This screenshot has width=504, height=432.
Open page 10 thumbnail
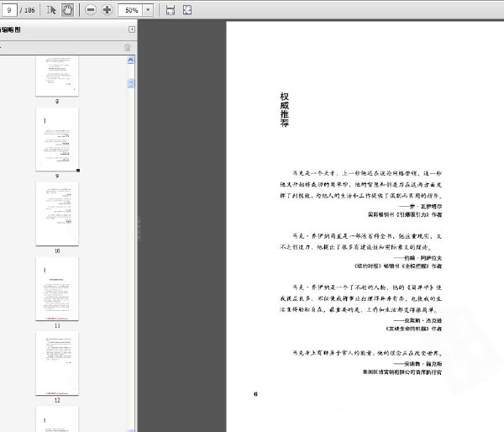tap(57, 213)
